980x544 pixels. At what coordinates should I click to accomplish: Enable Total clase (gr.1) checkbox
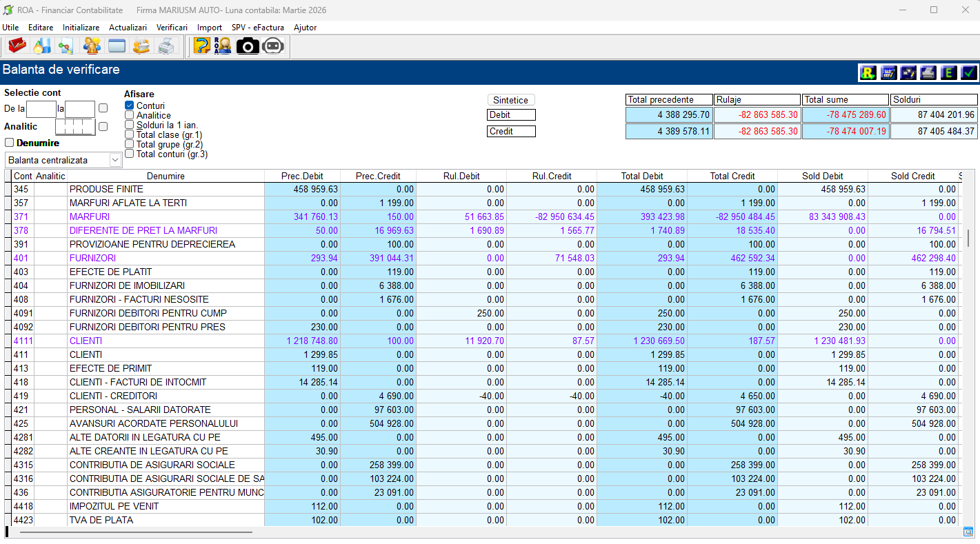click(129, 134)
